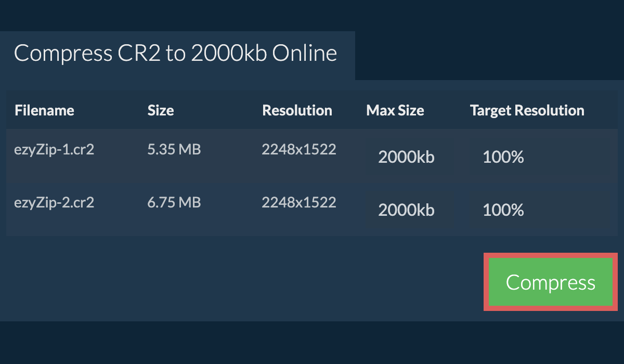Click the dark footer strip below the panel
Image resolution: width=624 pixels, height=364 pixels.
pos(312,343)
